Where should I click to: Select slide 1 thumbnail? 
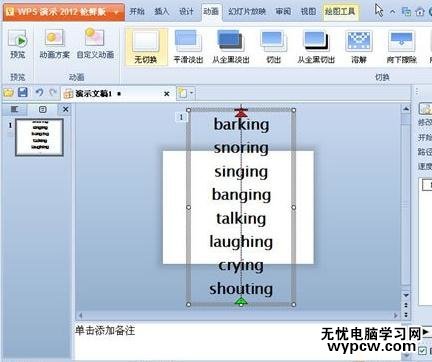pyautogui.click(x=40, y=137)
